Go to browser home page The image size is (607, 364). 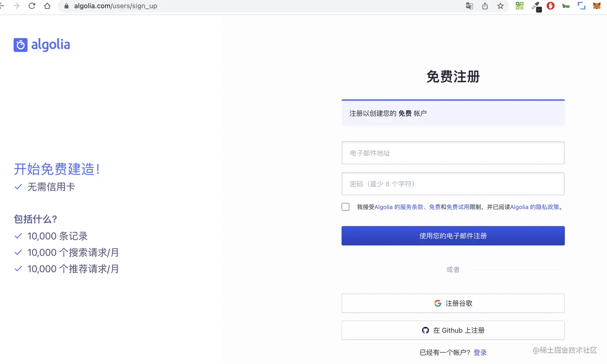pos(47,6)
